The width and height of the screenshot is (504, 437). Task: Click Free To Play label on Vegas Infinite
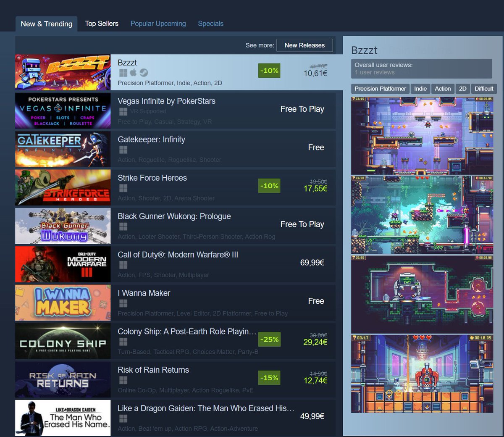pos(302,109)
